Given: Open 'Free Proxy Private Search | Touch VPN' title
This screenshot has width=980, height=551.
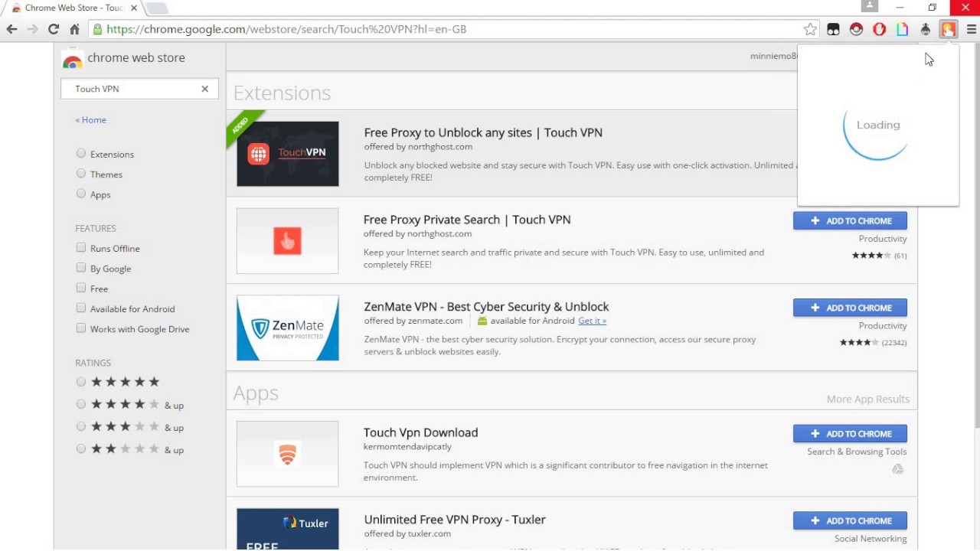Looking at the screenshot, I should [467, 220].
